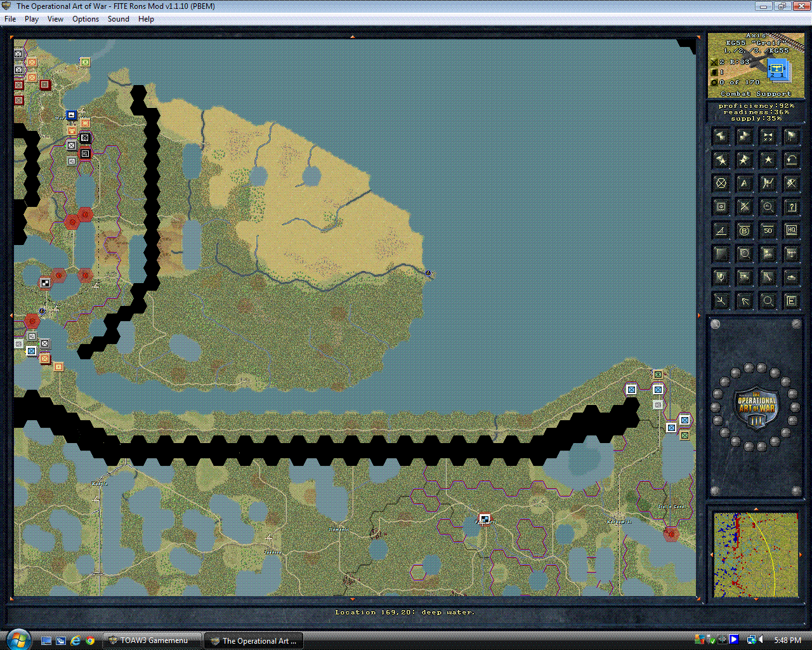Open the Options menu

pyautogui.click(x=86, y=19)
